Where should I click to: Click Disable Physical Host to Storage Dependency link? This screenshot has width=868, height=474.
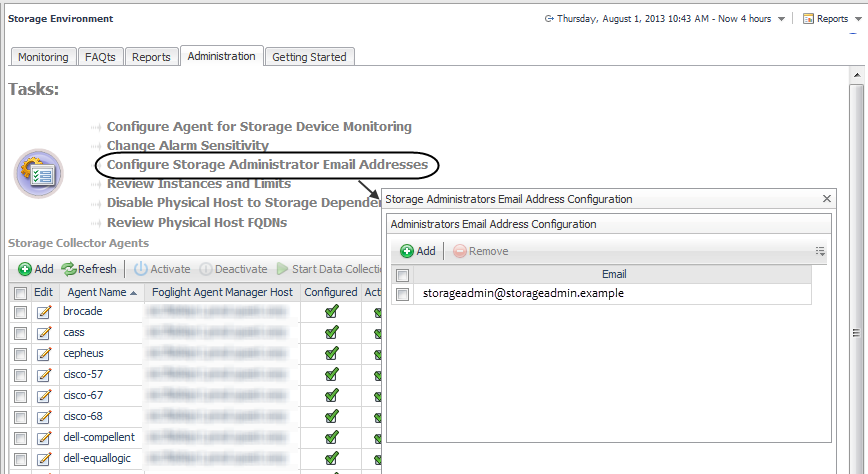coord(244,203)
